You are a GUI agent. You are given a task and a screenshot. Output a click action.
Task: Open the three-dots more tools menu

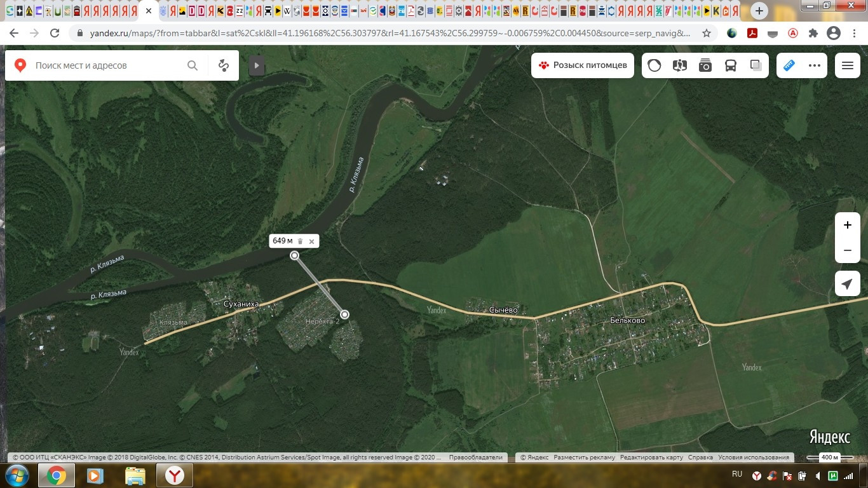point(815,65)
